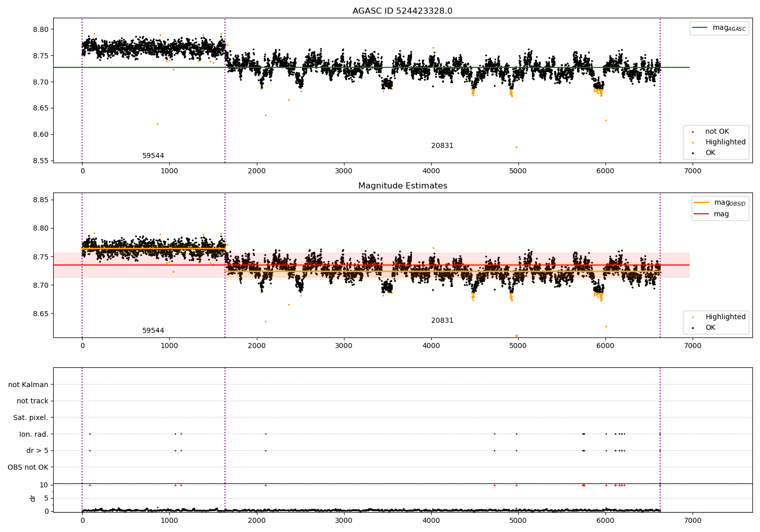Click x-tick '4000' under the top plot
Viewport: 760px width, 532px height.
tap(431, 171)
